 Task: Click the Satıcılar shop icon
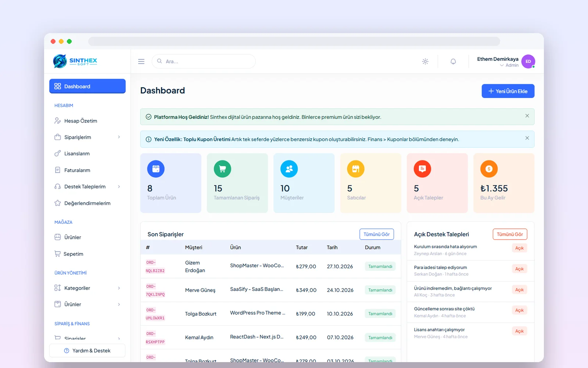(356, 169)
